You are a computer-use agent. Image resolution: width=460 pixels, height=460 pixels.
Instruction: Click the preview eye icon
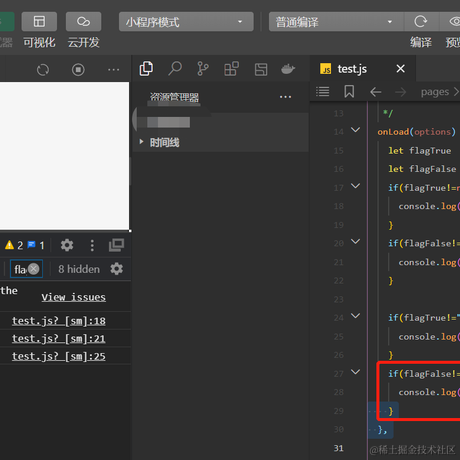454,22
